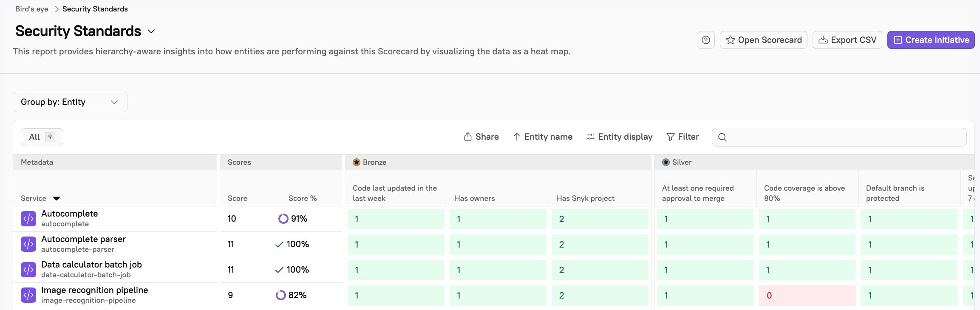Screen dimensions: 980x310
Task: Open the Group by: Entity dropdown
Action: [70, 102]
